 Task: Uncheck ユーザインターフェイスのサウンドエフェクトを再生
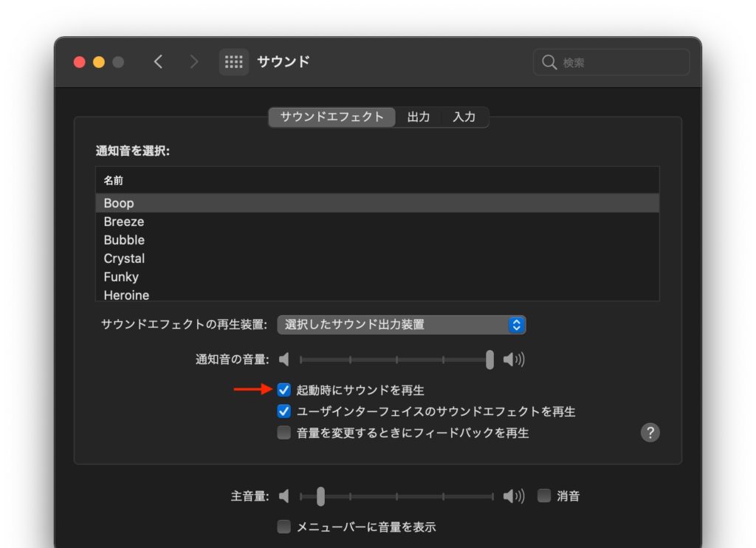pyautogui.click(x=284, y=411)
